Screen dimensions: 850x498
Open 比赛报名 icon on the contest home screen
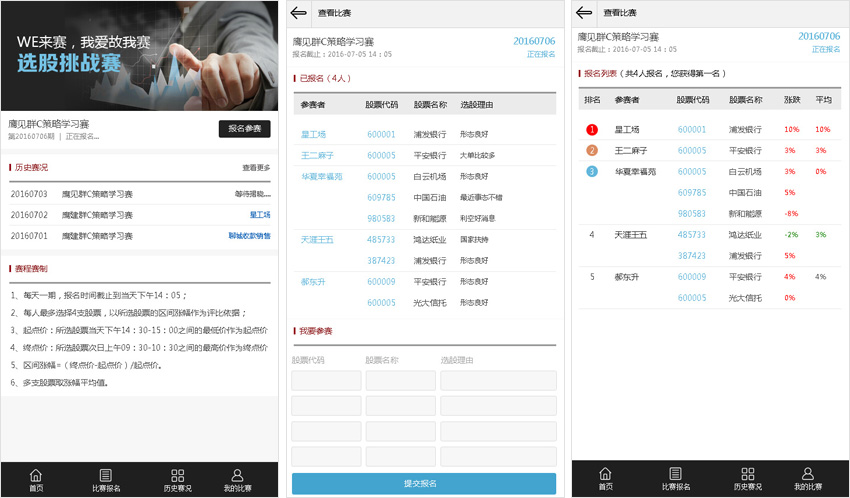click(x=106, y=479)
